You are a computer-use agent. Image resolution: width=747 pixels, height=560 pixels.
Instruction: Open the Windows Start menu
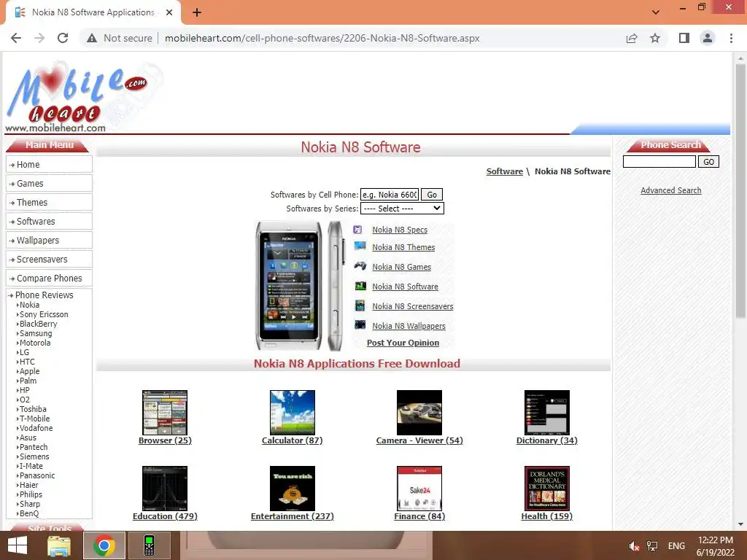point(18,545)
